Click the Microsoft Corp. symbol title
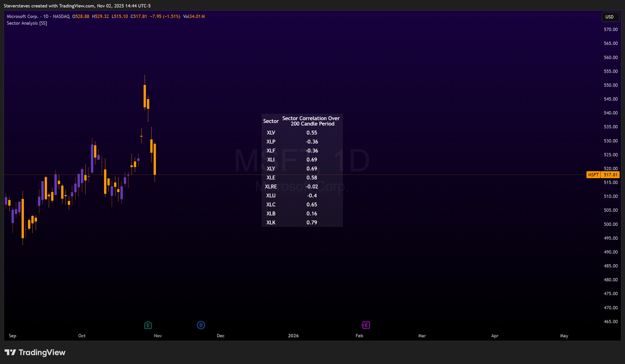 click(22, 16)
